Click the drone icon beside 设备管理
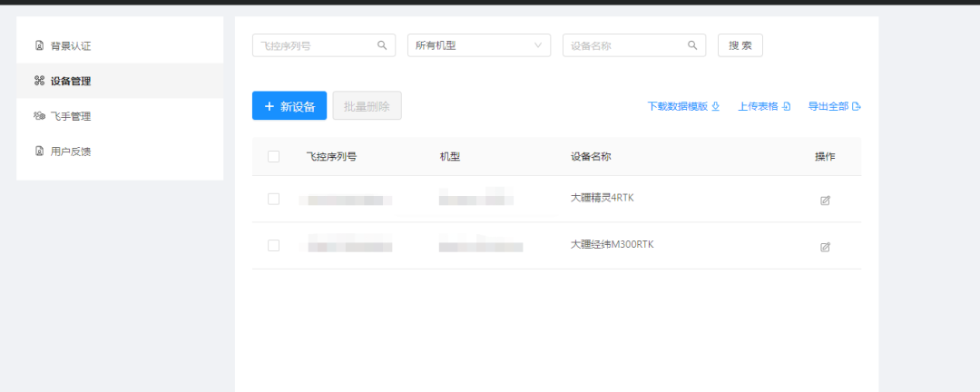The image size is (980, 392). click(x=39, y=81)
